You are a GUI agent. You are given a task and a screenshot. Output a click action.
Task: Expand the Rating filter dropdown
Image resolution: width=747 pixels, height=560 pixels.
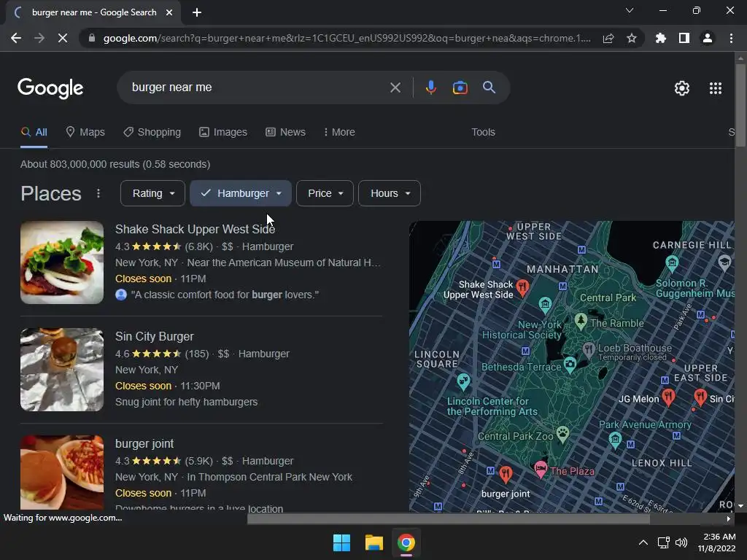[152, 193]
